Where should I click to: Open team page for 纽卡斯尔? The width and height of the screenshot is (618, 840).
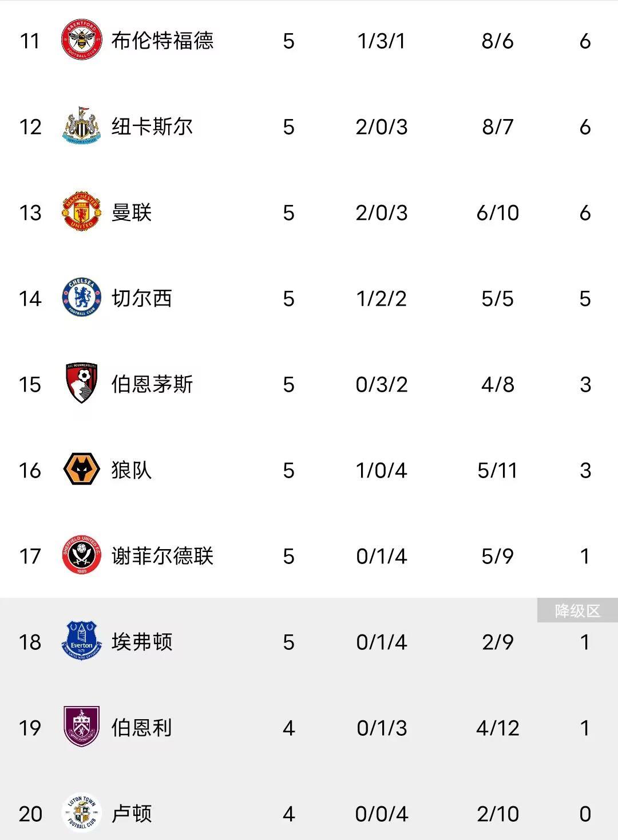(x=152, y=127)
